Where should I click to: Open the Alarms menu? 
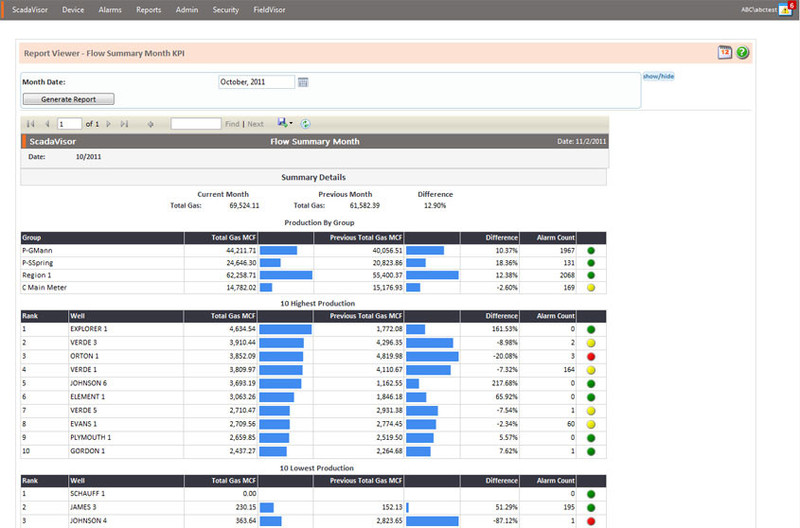pyautogui.click(x=110, y=10)
